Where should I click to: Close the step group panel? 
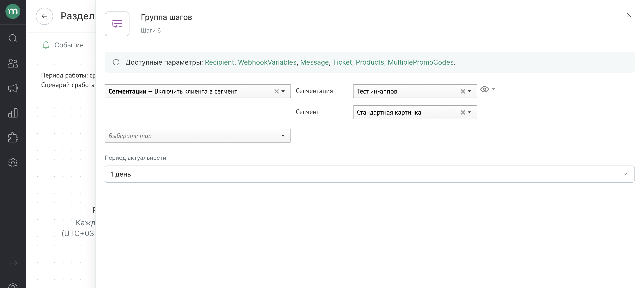coord(629,16)
